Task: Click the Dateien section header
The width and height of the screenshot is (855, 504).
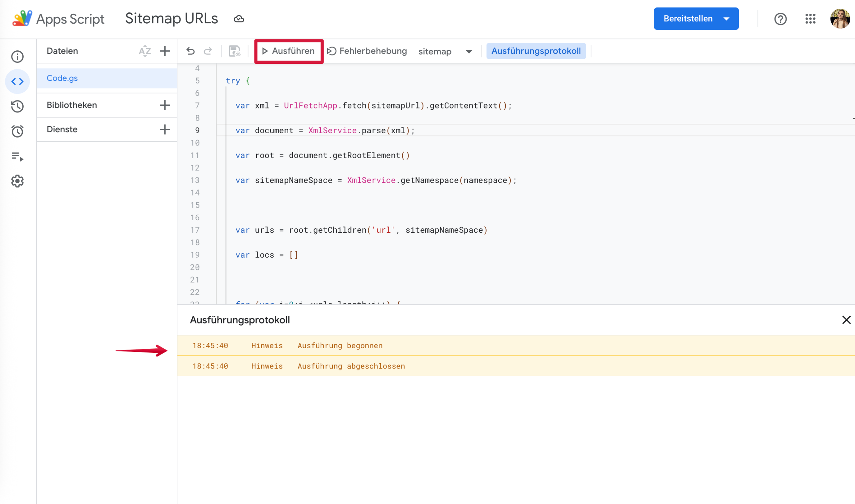Action: point(62,51)
